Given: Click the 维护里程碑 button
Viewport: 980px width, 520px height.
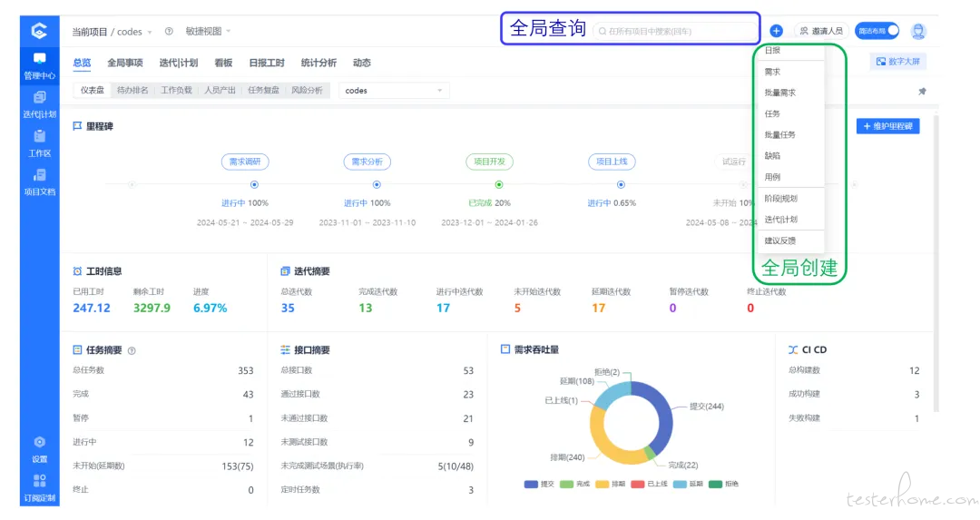Looking at the screenshot, I should click(887, 126).
